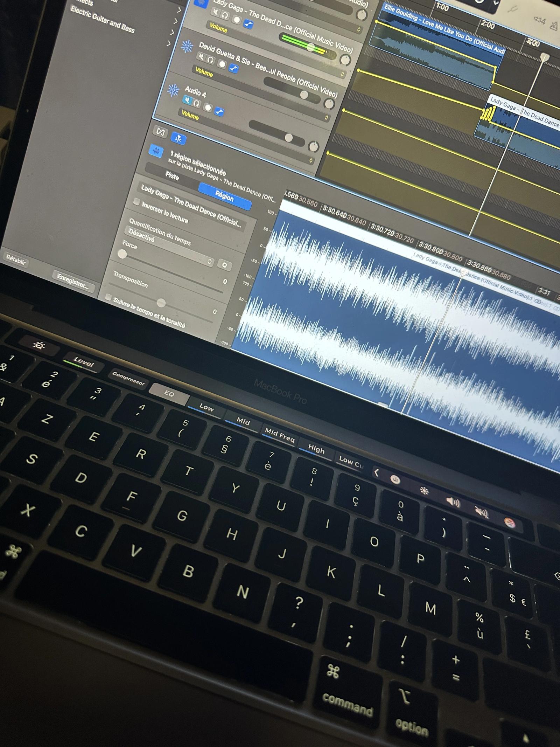560x747 pixels.
Task: Mute the Audio 4 track
Action: click(187, 101)
